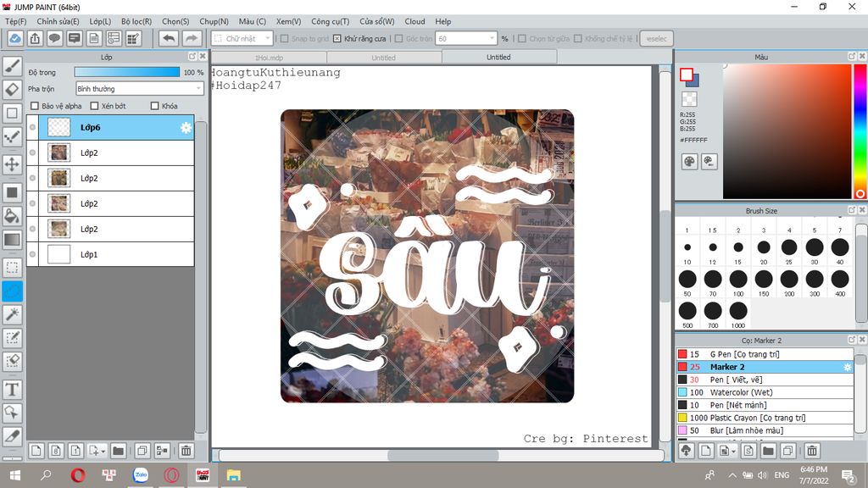Open the color palette icon in Màu panel

coord(689,162)
